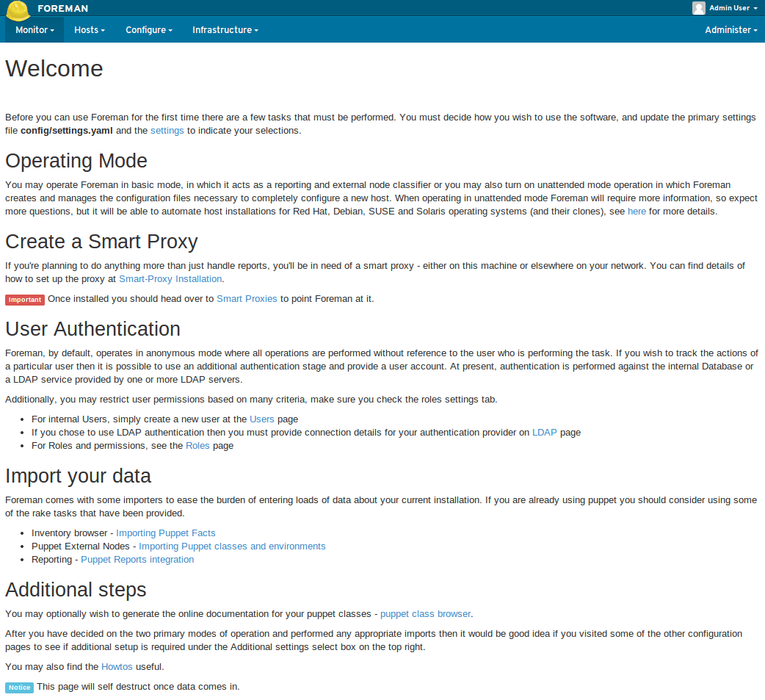Open the Infrastructure dropdown menu
765x700 pixels.
point(225,30)
